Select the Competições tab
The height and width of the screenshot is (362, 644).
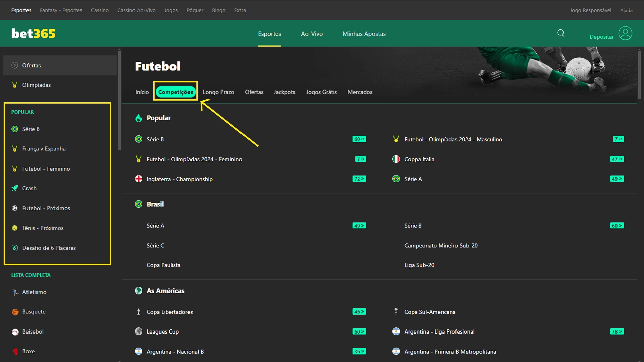click(x=175, y=92)
